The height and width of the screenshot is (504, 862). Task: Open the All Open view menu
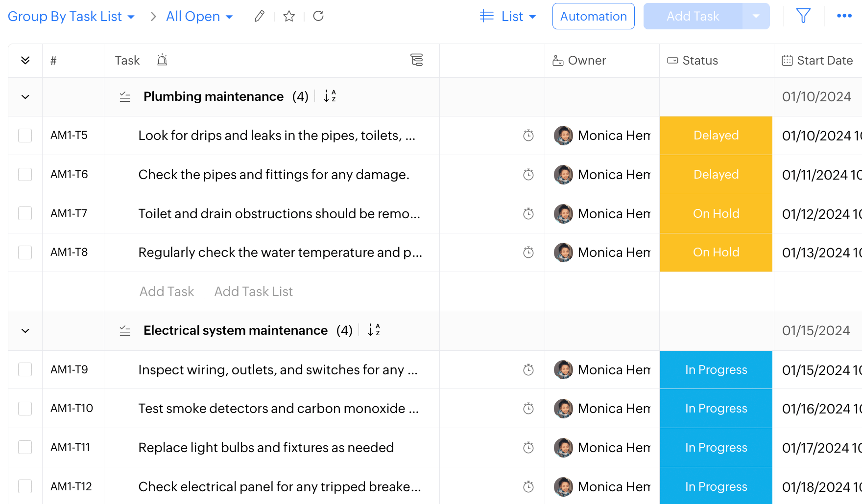tap(199, 17)
